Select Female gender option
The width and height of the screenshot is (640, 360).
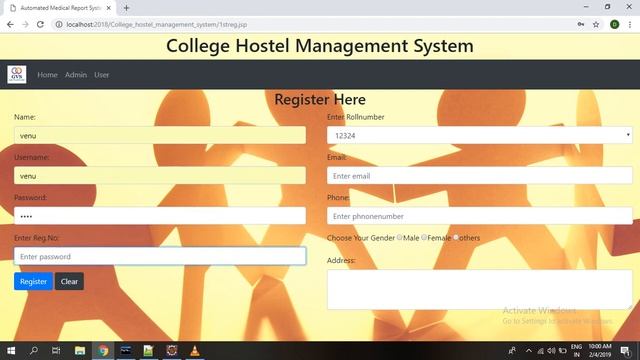coord(424,237)
